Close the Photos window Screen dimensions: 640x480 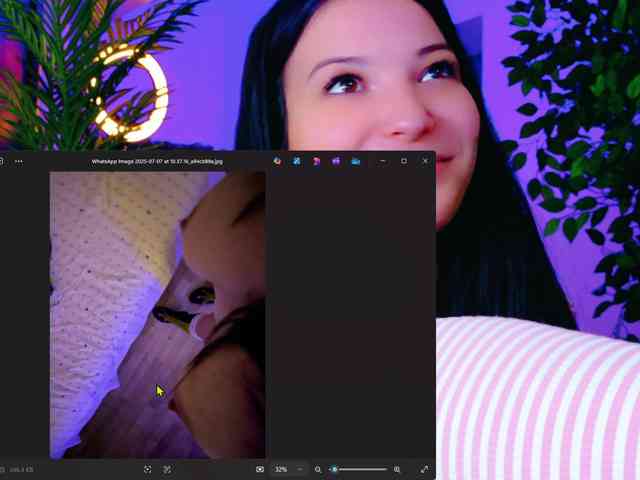(425, 161)
